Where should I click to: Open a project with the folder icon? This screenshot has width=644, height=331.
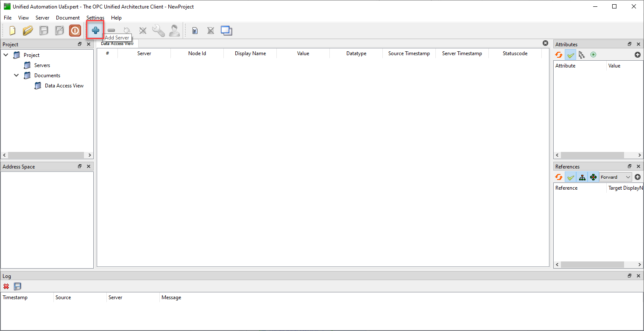pos(28,31)
